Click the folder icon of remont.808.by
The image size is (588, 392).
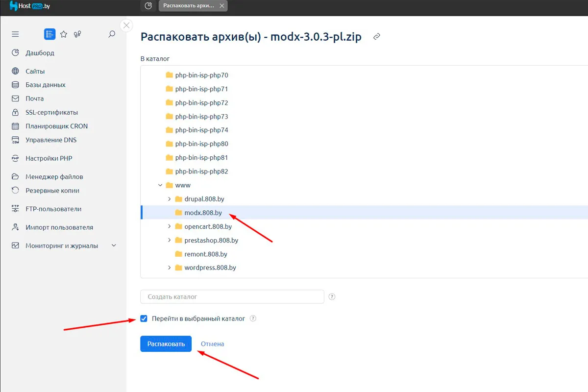click(179, 254)
